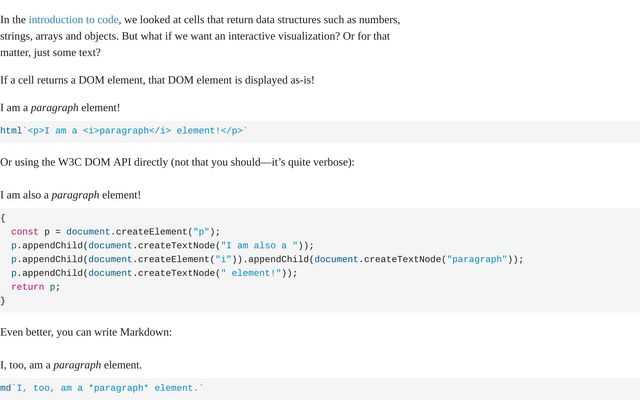Open the "introduction to code" link
Screen dimensions: 640x400
pos(74,19)
